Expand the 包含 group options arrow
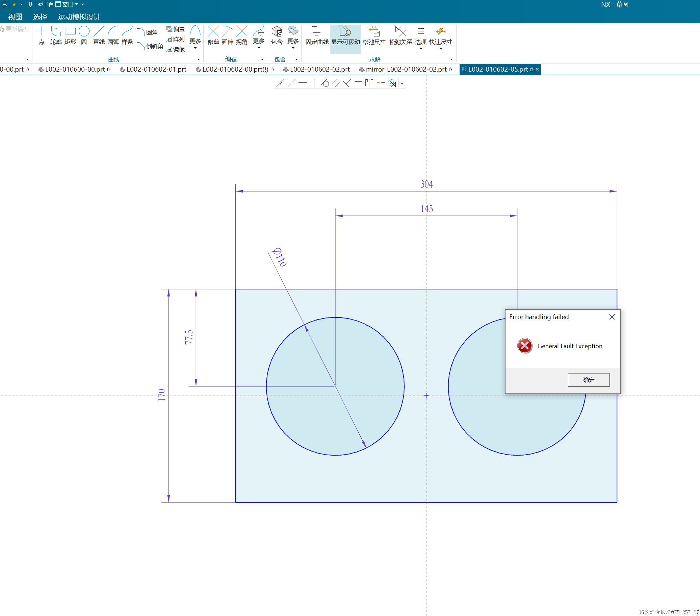This screenshot has height=616, width=700. point(296,60)
